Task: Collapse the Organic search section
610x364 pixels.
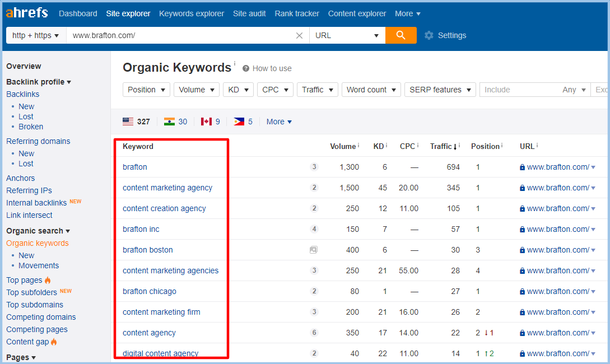Action: point(38,231)
